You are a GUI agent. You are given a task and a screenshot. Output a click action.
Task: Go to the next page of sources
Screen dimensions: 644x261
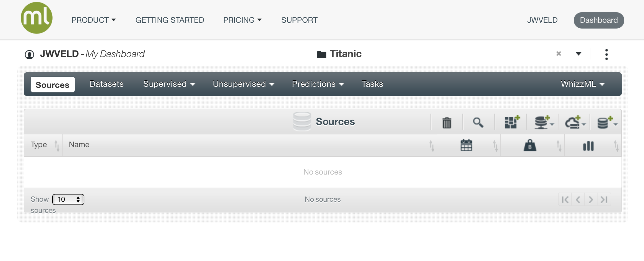(x=591, y=199)
